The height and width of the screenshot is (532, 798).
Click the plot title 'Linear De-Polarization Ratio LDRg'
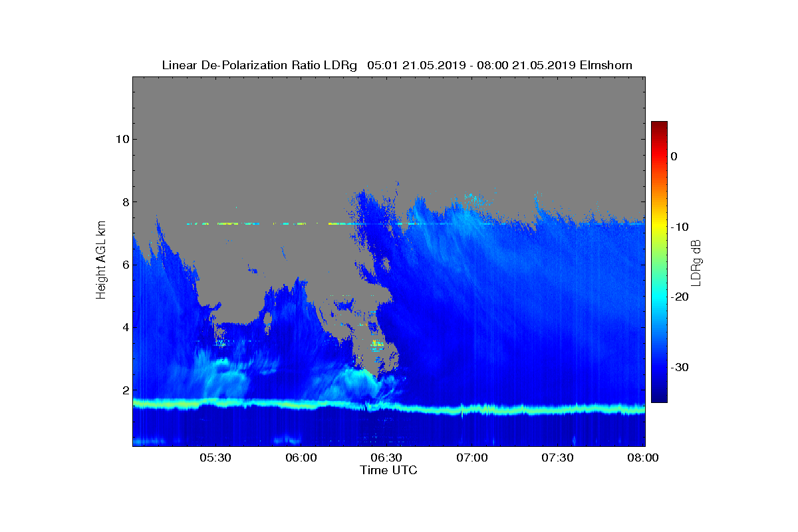261,65
